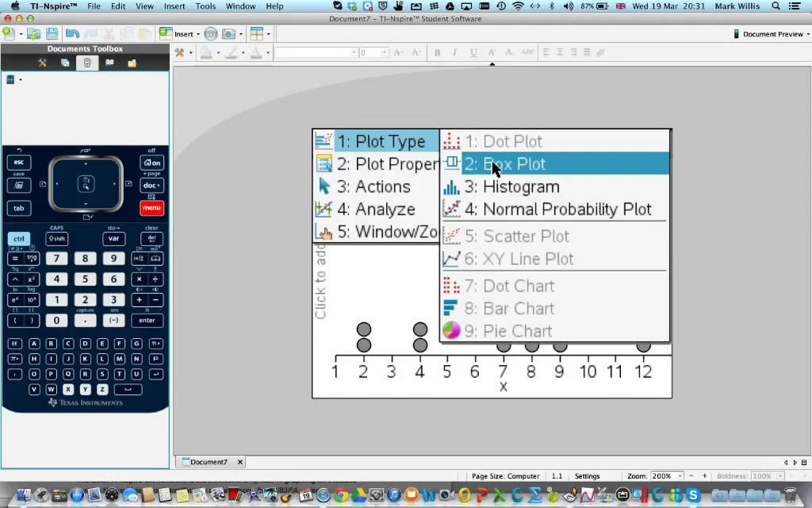This screenshot has width=812, height=508.
Task: Open Document Tools wrench tab in toolbox
Action: [x=43, y=63]
